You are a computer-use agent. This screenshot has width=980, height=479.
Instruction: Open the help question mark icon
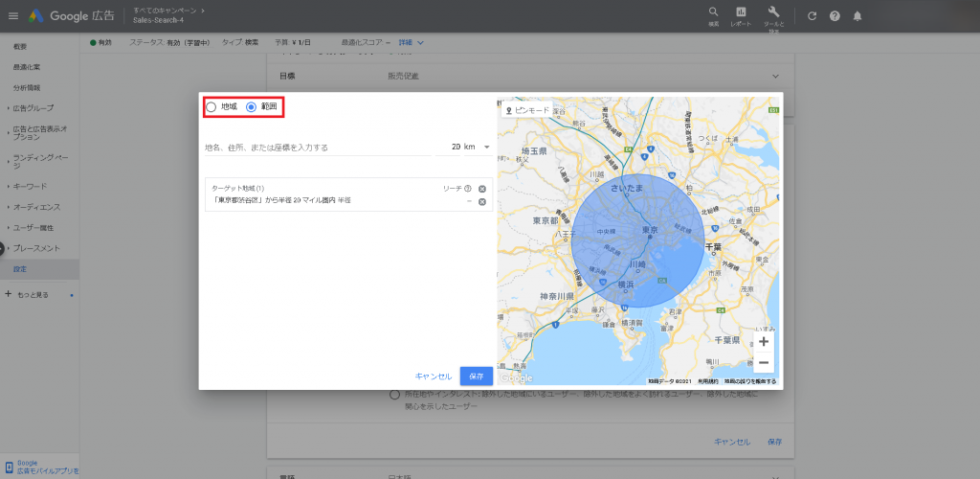pos(835,16)
